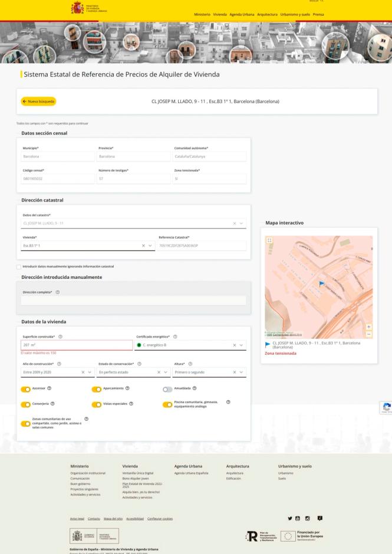Open the Ministerio menu in the header
This screenshot has width=392, height=554.
(202, 15)
